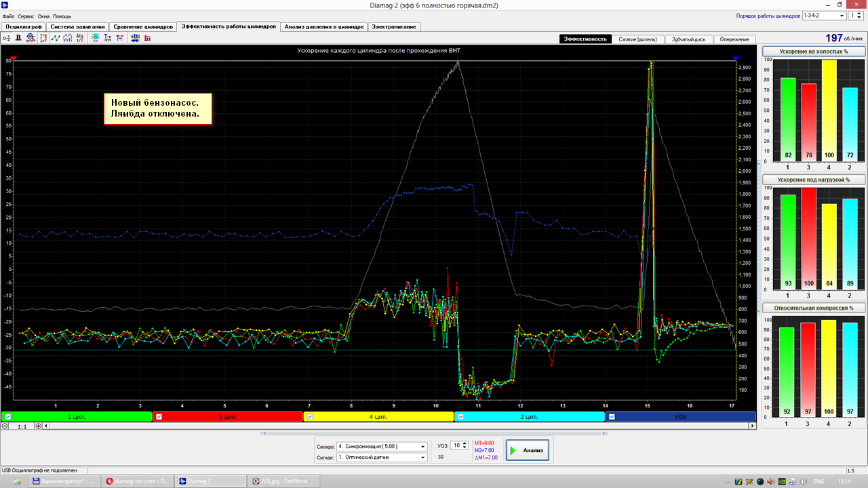This screenshot has height=488, width=868.
Task: Select the Эффективность sub-tab
Action: point(586,39)
